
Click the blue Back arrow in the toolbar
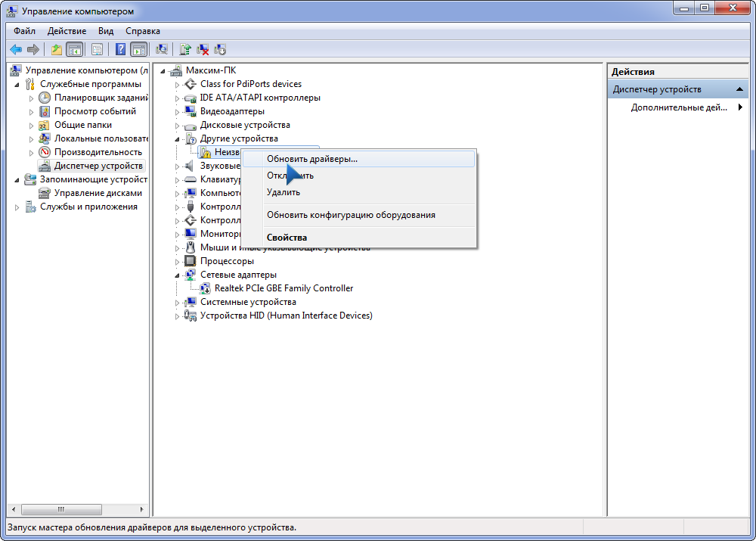click(16, 50)
